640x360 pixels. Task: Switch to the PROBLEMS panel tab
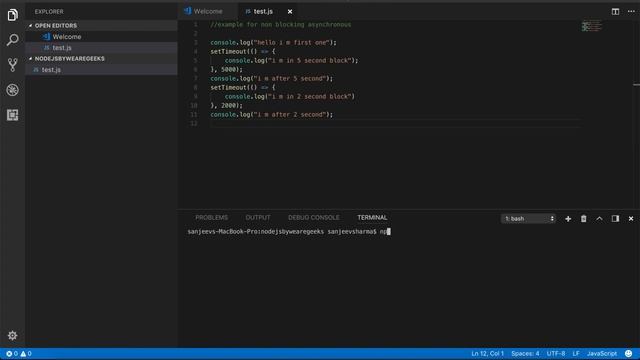click(x=211, y=218)
